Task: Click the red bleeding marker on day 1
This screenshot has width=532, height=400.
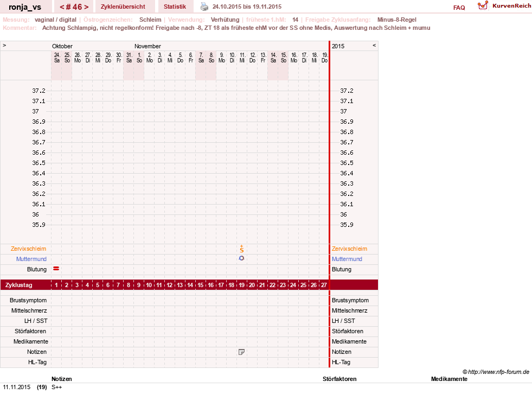Action: click(56, 269)
